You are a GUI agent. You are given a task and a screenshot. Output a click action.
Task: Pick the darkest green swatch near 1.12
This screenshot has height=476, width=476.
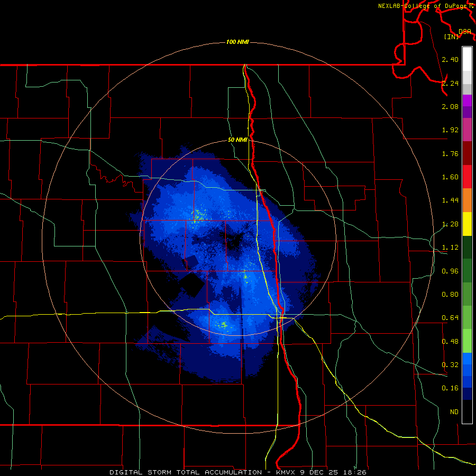pyautogui.click(x=467, y=247)
